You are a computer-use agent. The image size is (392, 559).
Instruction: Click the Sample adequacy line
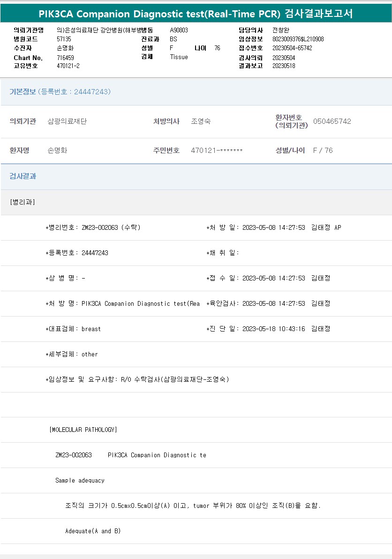coord(80,480)
